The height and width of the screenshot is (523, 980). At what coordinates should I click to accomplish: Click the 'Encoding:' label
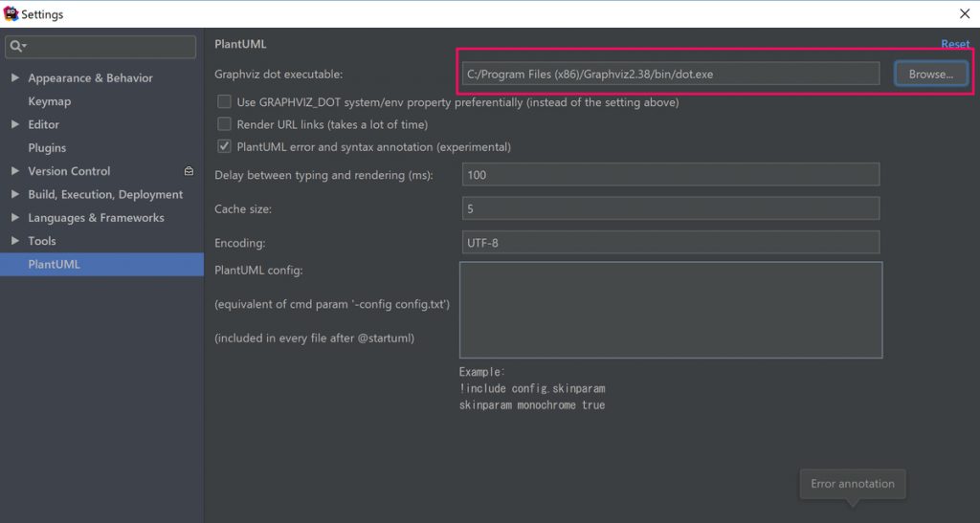(240, 243)
